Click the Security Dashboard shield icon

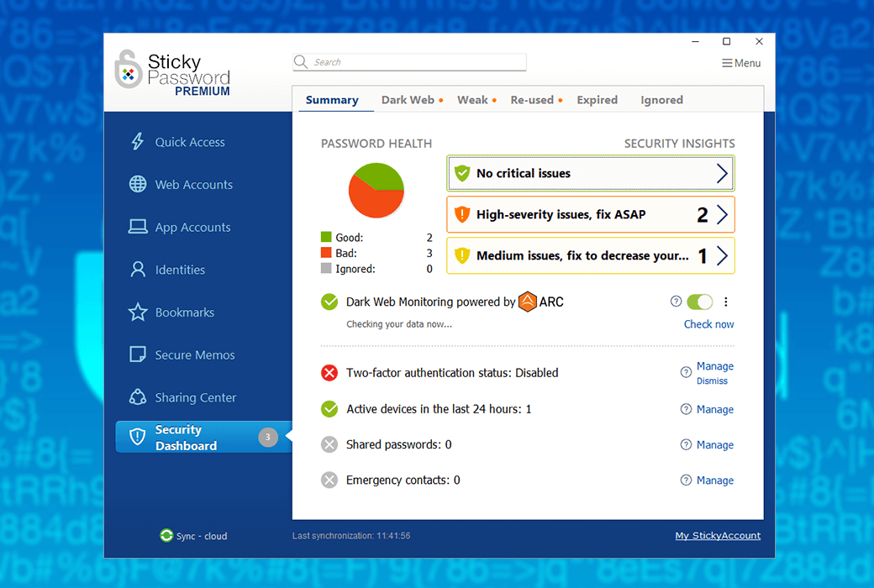(138, 437)
